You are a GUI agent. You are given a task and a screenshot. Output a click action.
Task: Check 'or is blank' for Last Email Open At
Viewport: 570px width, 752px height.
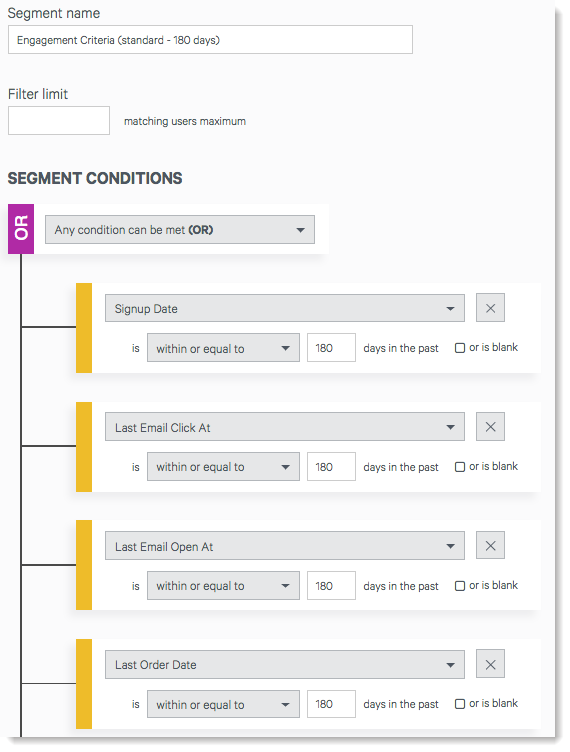point(460,586)
